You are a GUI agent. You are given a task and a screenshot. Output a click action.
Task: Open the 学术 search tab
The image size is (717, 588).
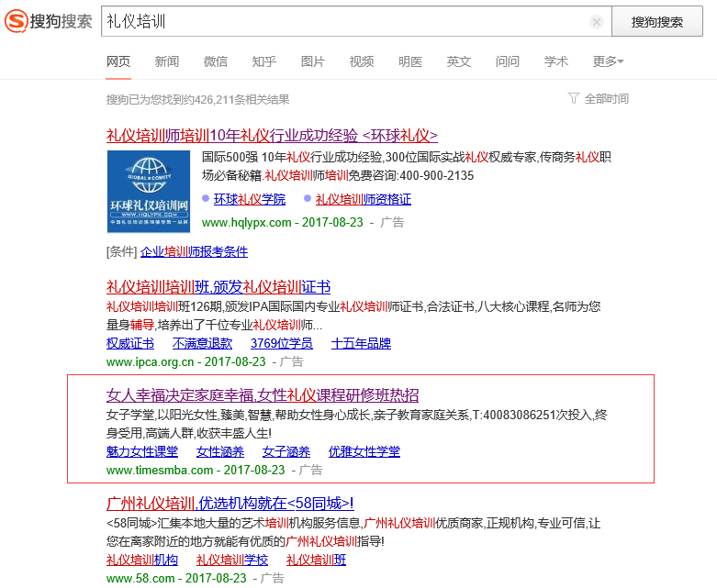click(x=556, y=61)
